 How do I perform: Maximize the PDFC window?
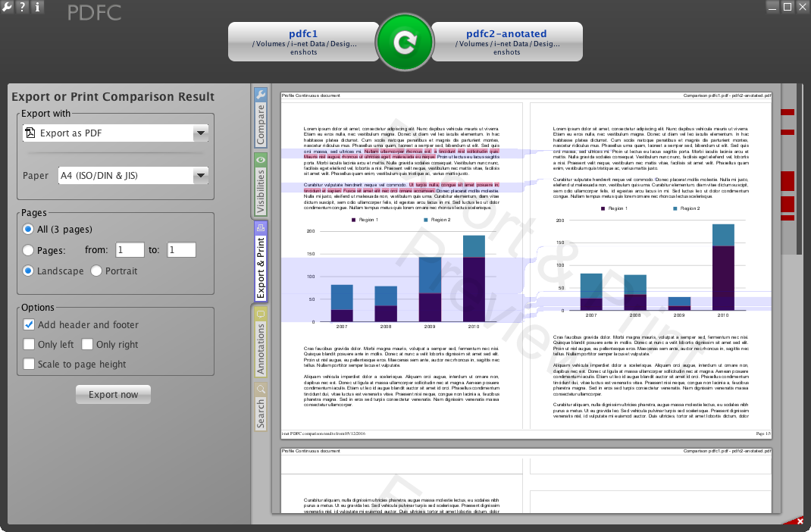point(788,7)
